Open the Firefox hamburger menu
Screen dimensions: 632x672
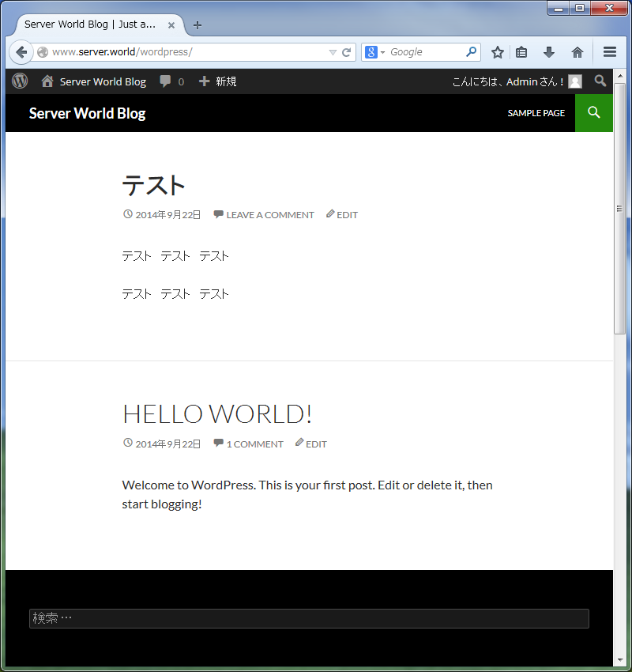[610, 52]
